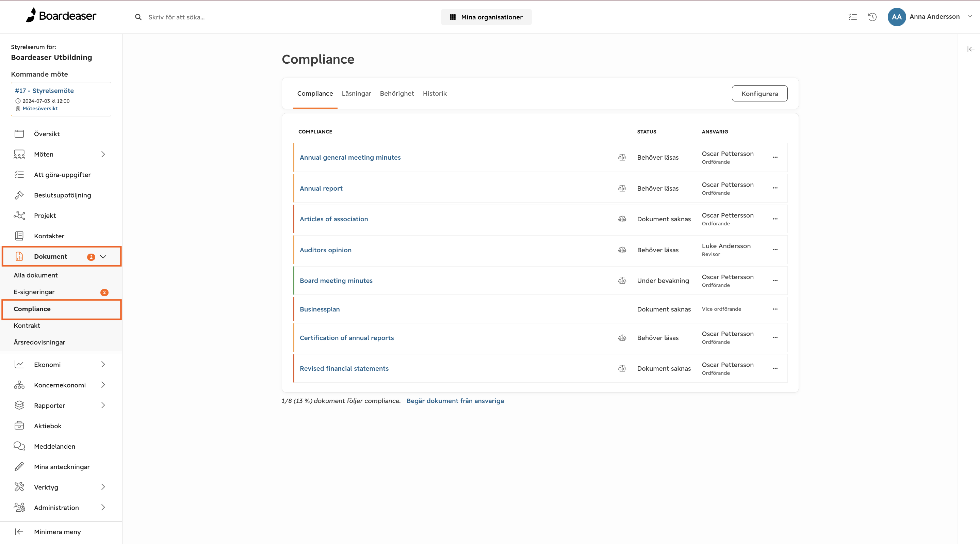Switch to the Behörighet tab
This screenshot has height=544, width=980.
coord(397,93)
